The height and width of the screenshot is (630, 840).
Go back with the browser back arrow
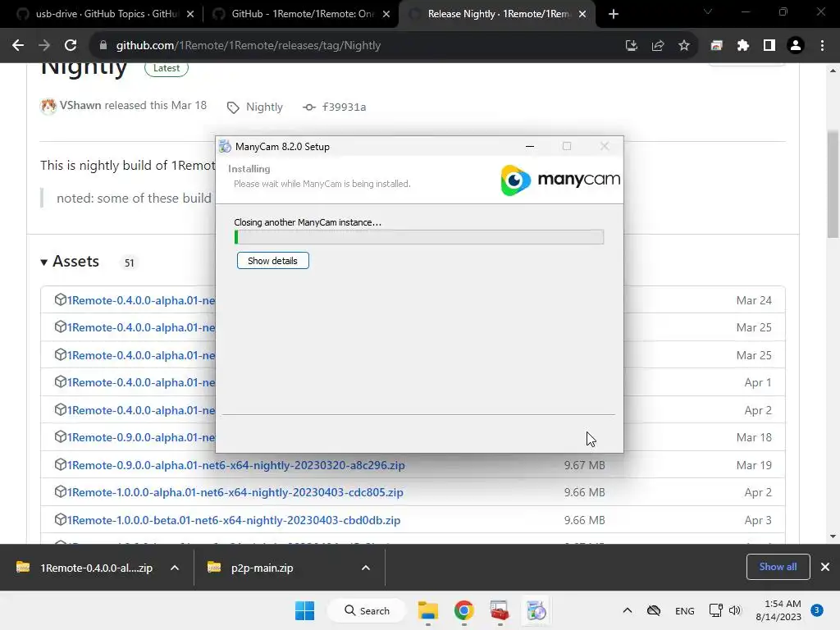tap(18, 46)
